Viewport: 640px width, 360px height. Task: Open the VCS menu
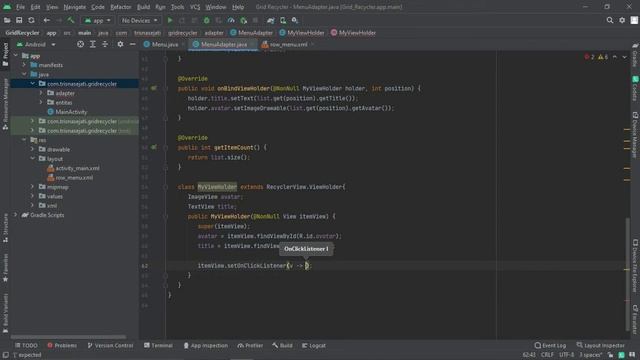(x=195, y=7)
